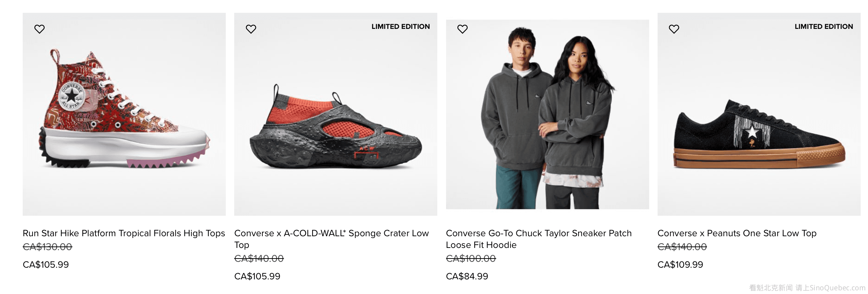
Task: Click the Limited Edition badge on Peanuts shoe
Action: (824, 27)
